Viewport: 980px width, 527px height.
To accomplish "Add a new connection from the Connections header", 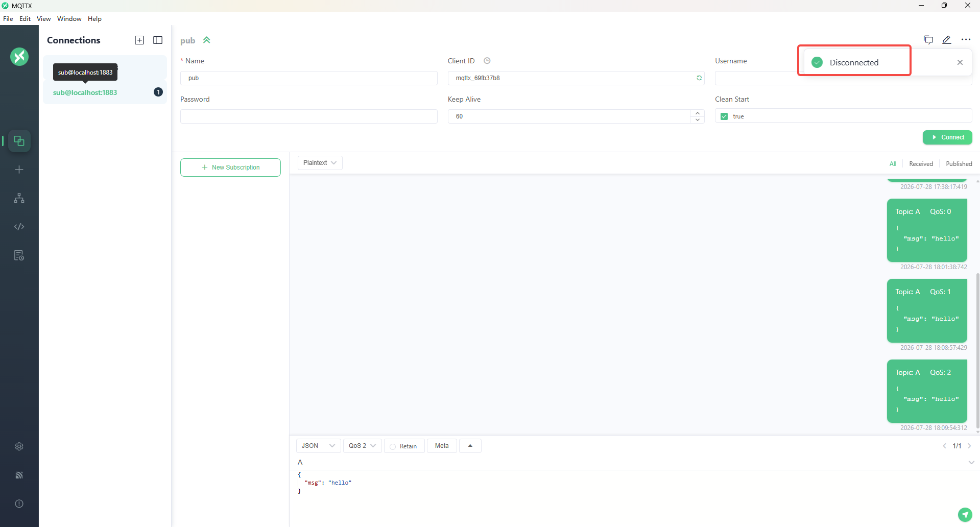I will (x=139, y=40).
